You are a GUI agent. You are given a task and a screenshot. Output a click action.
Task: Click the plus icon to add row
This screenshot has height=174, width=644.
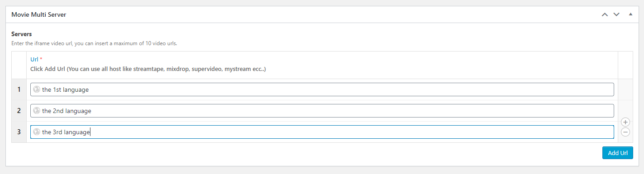coord(625,122)
